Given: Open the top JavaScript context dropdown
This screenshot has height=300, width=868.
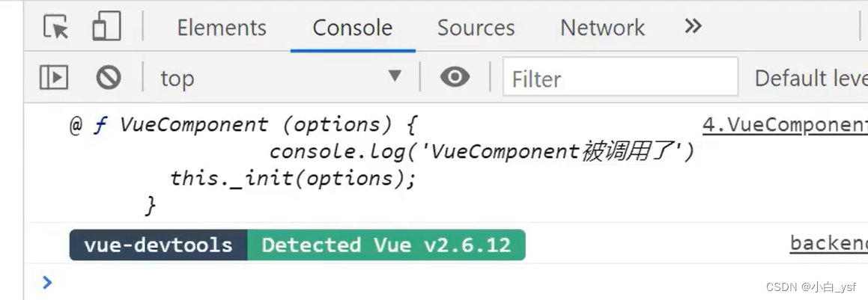Looking at the screenshot, I should point(281,78).
